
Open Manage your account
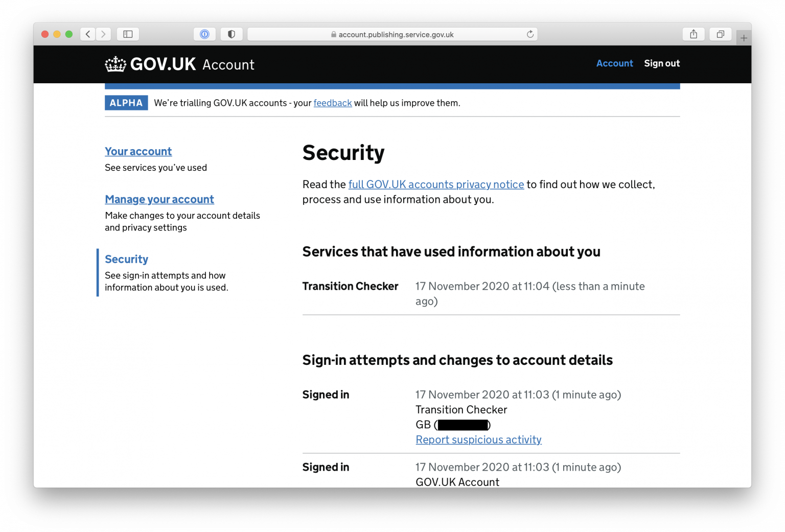pyautogui.click(x=159, y=199)
